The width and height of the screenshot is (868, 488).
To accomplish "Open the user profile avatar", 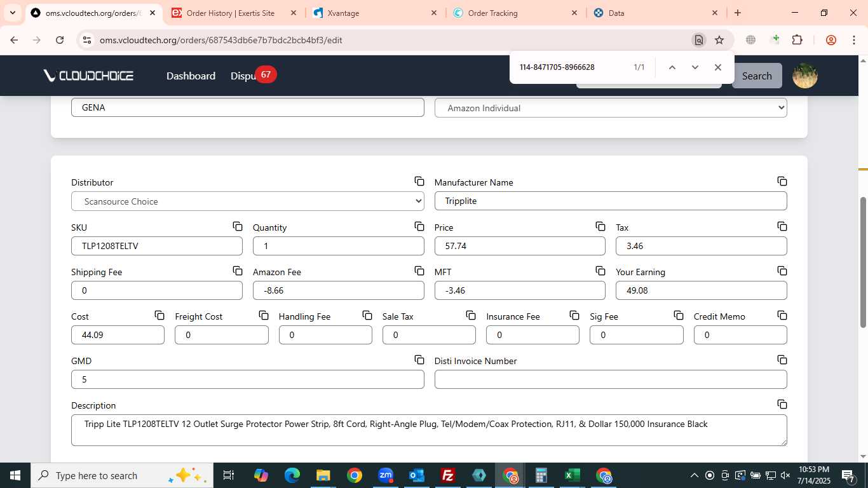I will pos(805,76).
